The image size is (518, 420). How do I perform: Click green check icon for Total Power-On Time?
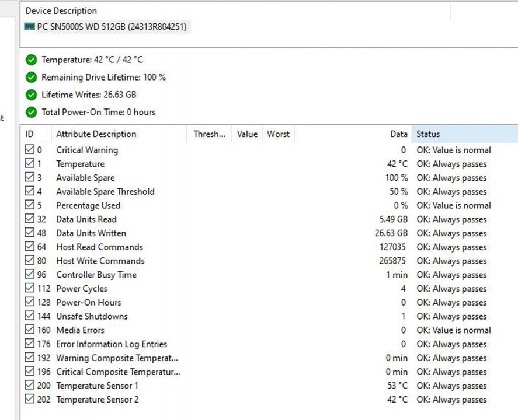(31, 112)
